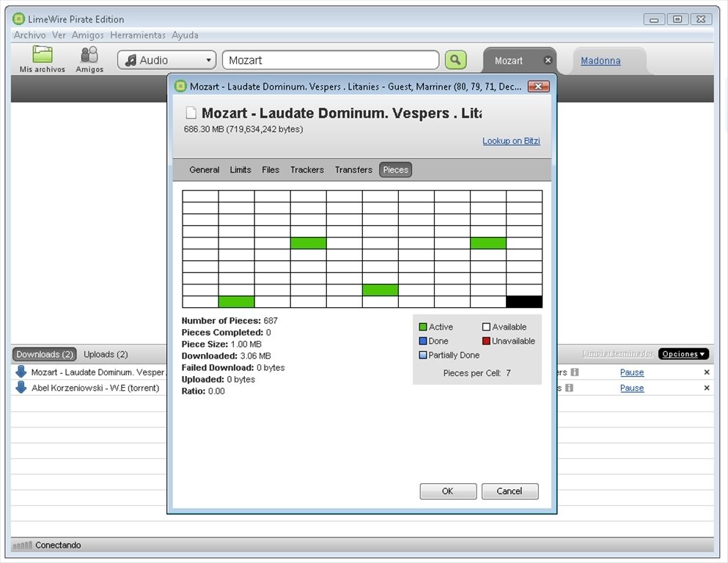The image size is (728, 563).
Task: Open the Opciones dropdown
Action: pyautogui.click(x=683, y=353)
